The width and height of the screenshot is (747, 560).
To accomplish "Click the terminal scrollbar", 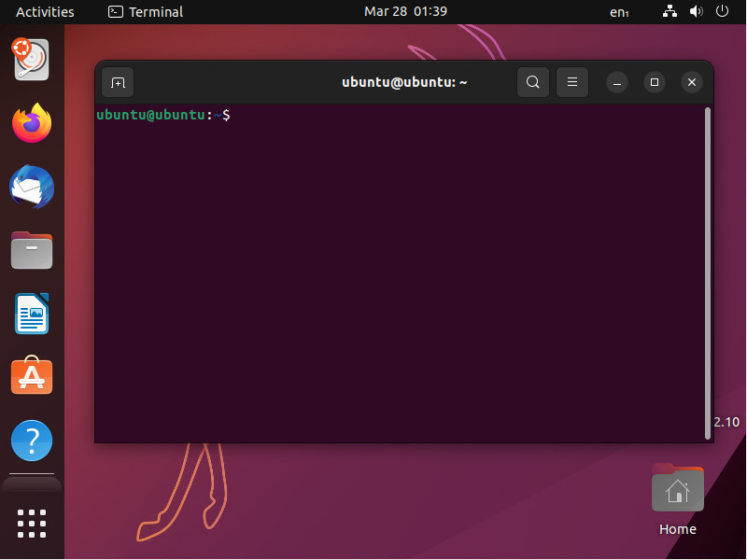I will click(707, 271).
